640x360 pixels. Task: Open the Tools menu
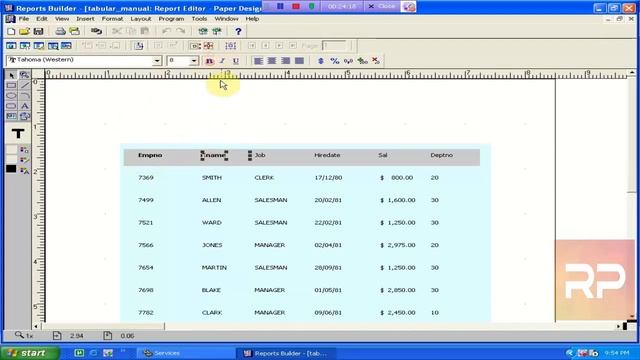coord(199,19)
